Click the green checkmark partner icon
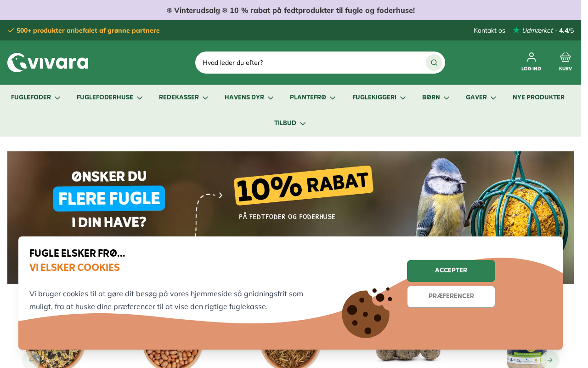 (11, 30)
